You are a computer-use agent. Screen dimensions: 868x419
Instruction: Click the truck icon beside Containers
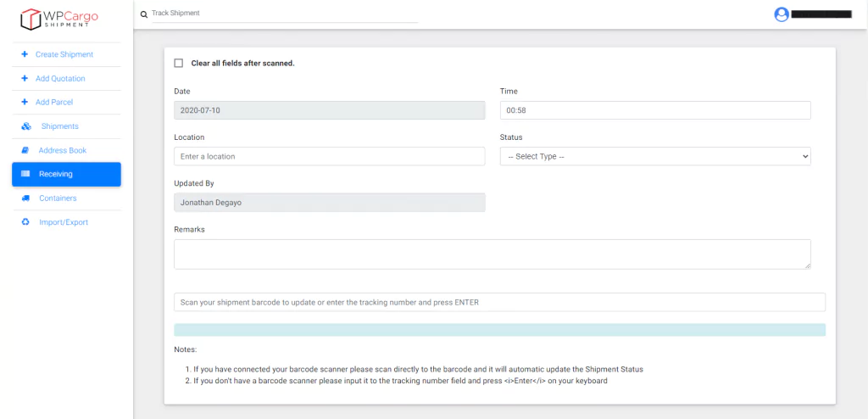click(x=25, y=198)
